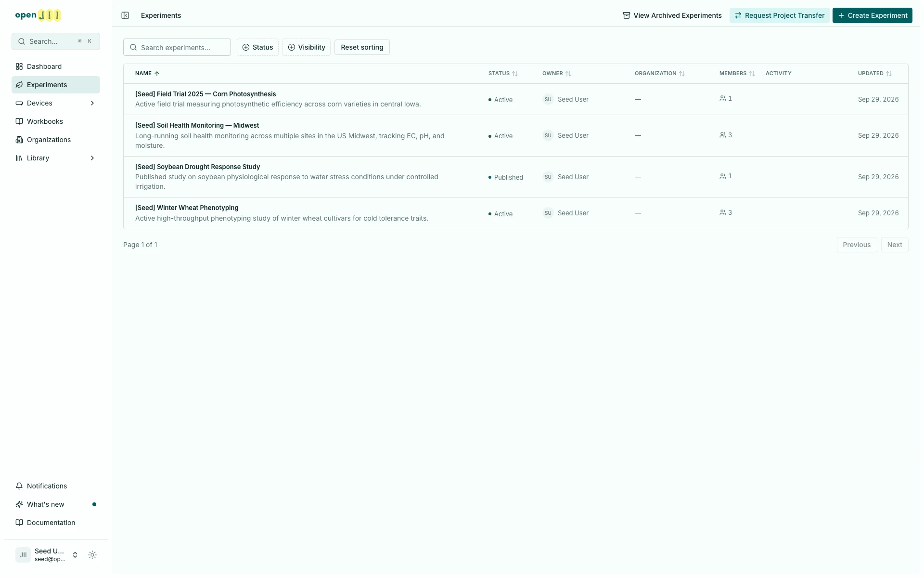This screenshot has height=578, width=924.
Task: Click Create Experiment
Action: (873, 15)
